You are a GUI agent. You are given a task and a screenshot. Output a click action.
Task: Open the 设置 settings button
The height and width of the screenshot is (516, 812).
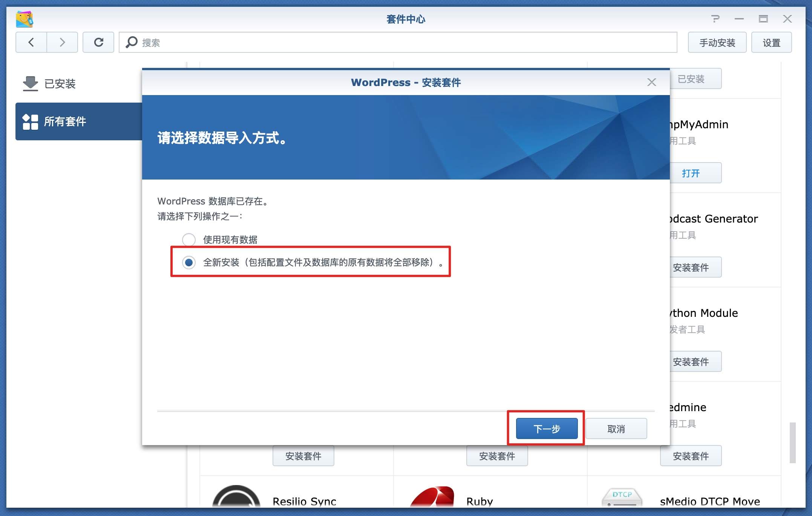pyautogui.click(x=771, y=43)
